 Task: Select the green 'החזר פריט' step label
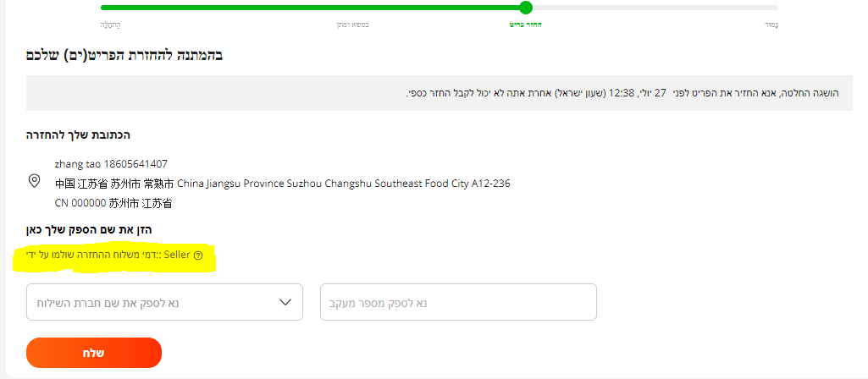click(x=525, y=25)
